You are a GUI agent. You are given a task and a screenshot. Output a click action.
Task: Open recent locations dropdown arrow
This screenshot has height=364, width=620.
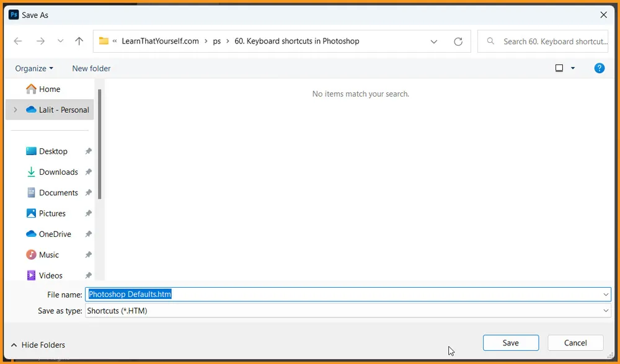(60, 42)
